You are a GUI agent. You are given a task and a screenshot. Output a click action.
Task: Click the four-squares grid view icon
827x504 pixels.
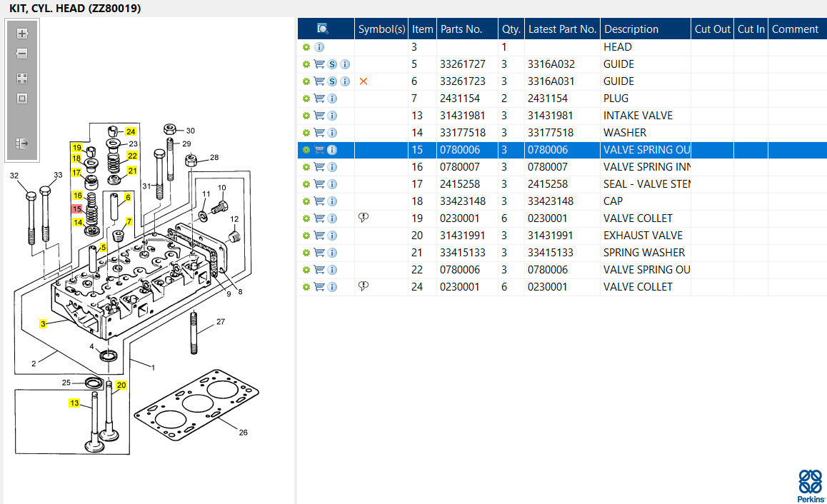[22, 79]
